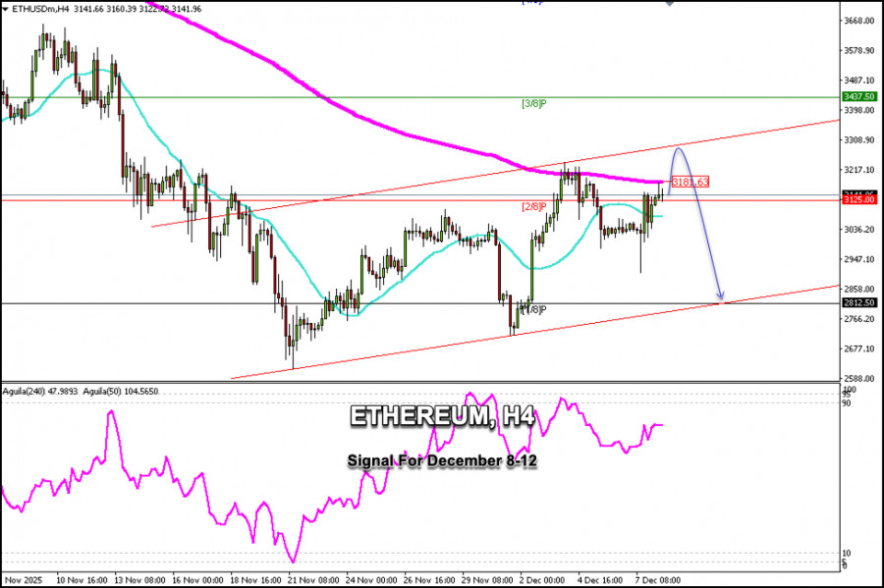Viewport: 884px width, 588px height.
Task: Select the 2858.00 price axis label
Action: point(859,289)
